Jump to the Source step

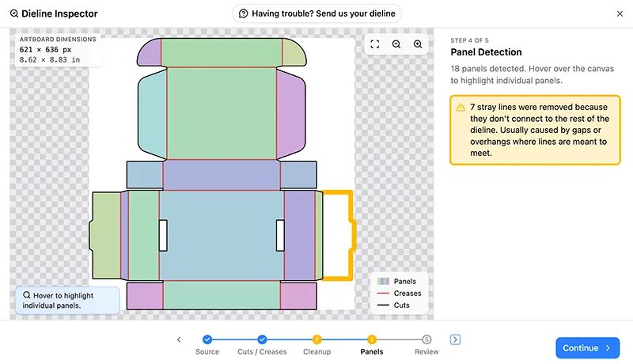207,339
